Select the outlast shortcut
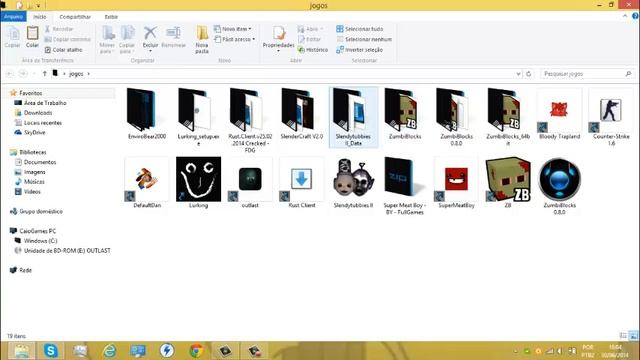This screenshot has width=640, height=360. click(x=250, y=183)
